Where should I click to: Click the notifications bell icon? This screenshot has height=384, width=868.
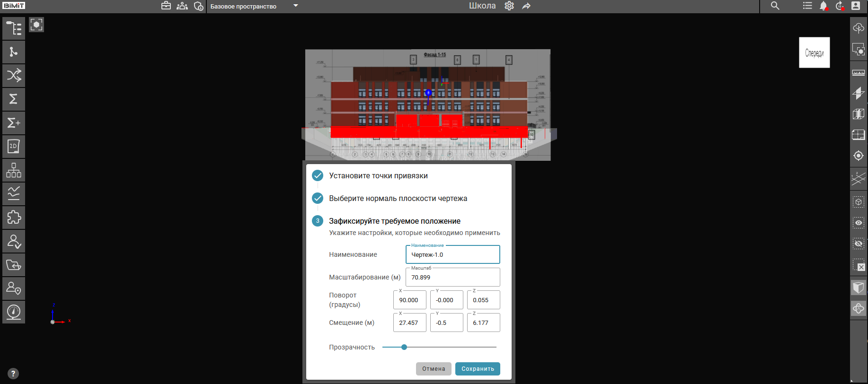(x=823, y=6)
